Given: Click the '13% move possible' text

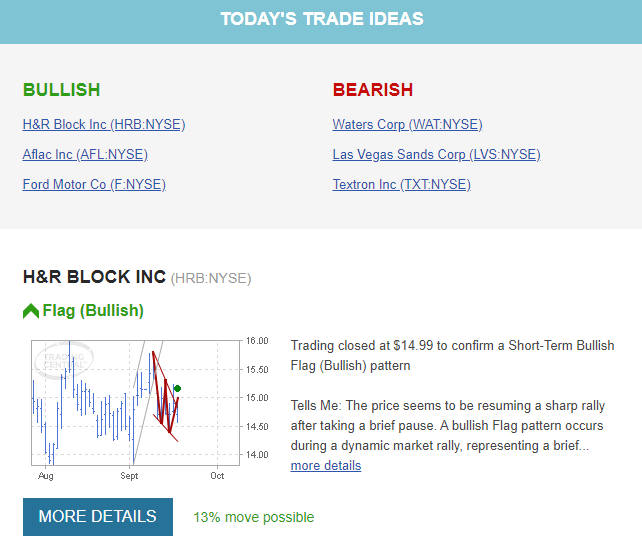Looking at the screenshot, I should coord(253,517).
